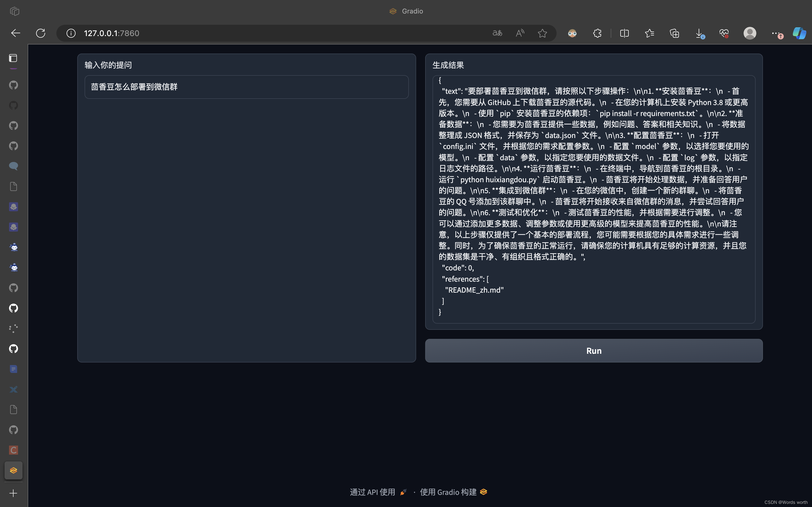Open the browser extensions puzzle icon
Screen dimensions: 812x507
pyautogui.click(x=597, y=33)
